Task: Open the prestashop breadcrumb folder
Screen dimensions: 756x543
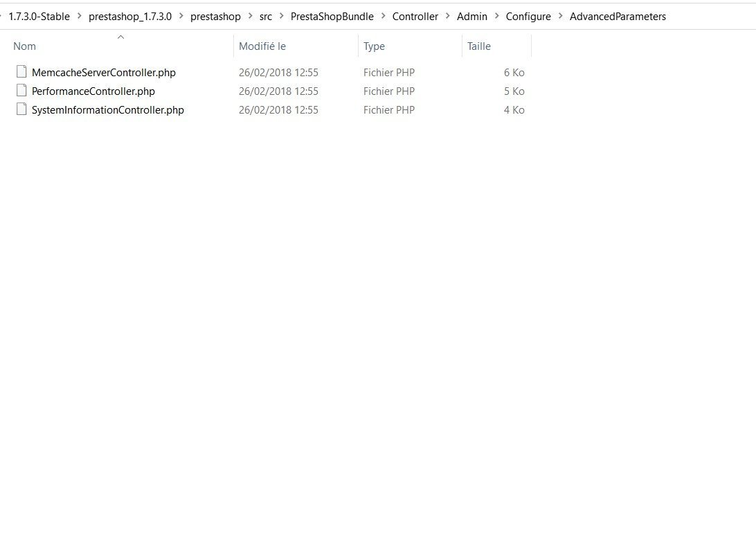Action: pos(215,17)
